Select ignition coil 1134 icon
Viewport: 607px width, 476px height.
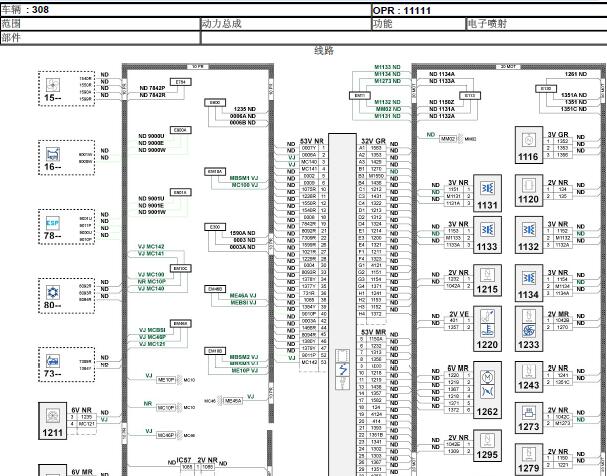click(528, 278)
